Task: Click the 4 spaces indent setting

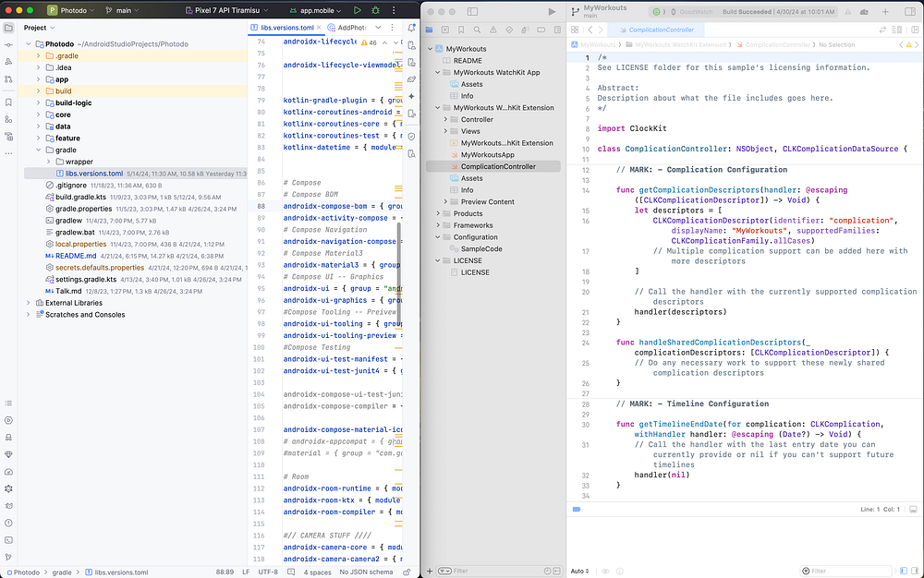Action: click(x=317, y=572)
